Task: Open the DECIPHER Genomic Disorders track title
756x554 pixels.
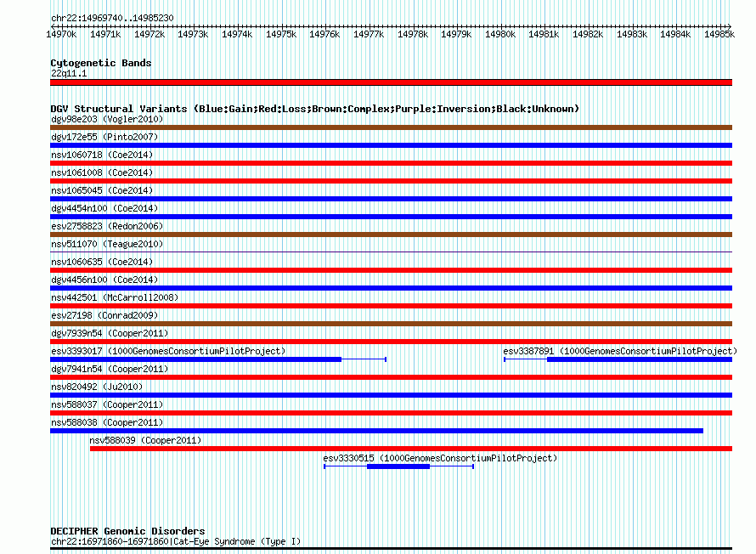Action: (x=127, y=531)
